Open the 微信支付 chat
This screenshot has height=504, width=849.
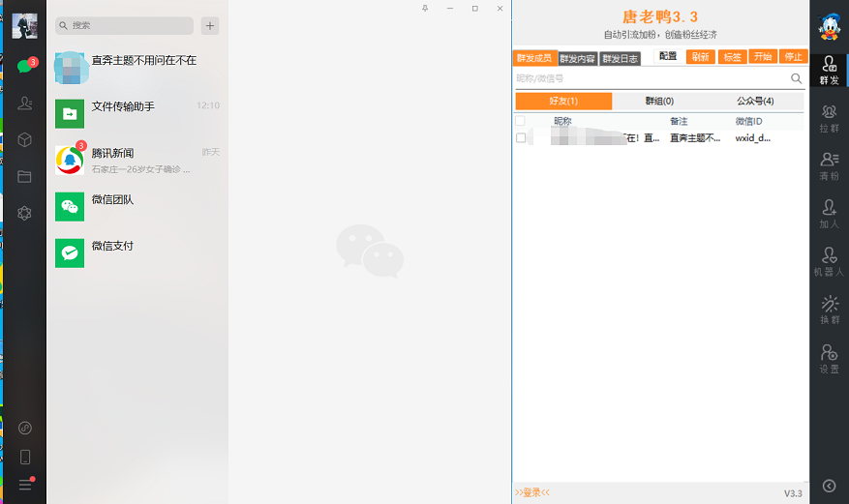(x=137, y=253)
